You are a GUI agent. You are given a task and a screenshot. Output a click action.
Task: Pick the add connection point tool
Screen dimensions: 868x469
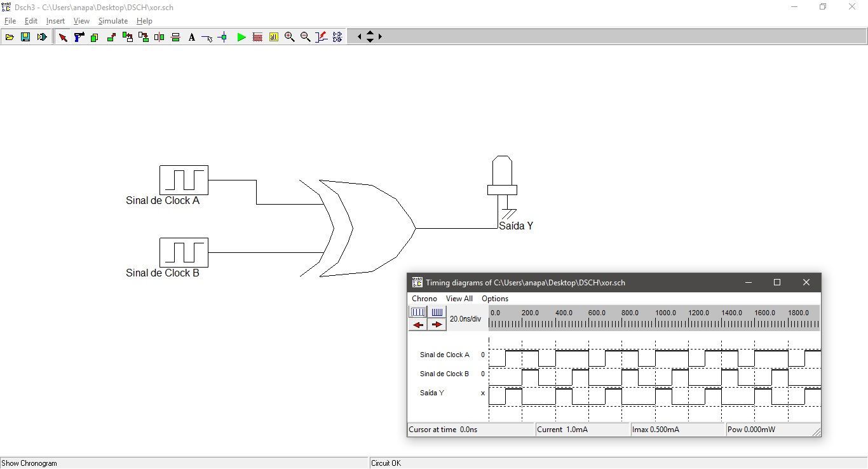222,37
